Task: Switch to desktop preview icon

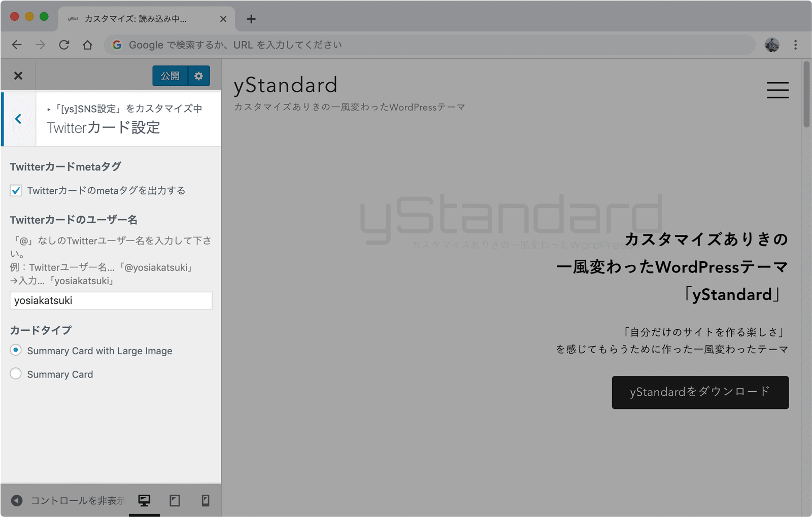Action: [144, 501]
